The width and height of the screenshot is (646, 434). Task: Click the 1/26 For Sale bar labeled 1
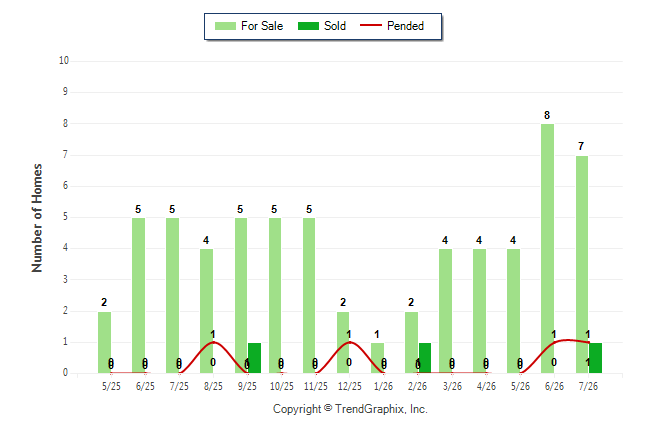point(377,358)
